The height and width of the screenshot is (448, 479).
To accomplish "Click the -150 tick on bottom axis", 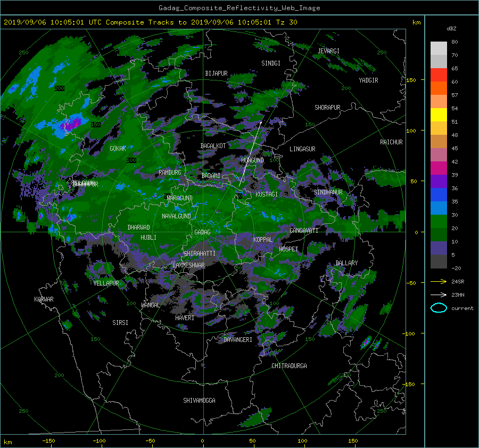I will [48, 441].
